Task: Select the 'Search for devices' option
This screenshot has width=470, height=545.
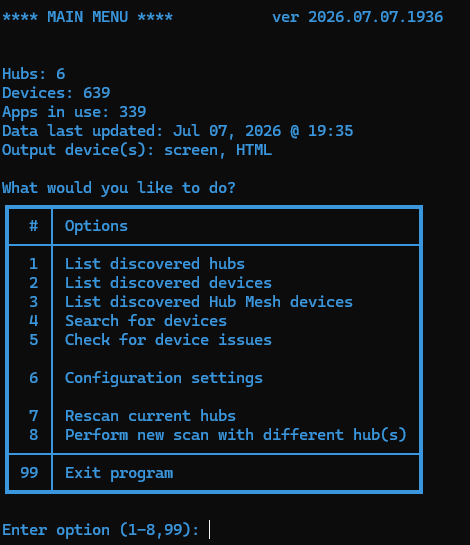Action: tap(146, 321)
